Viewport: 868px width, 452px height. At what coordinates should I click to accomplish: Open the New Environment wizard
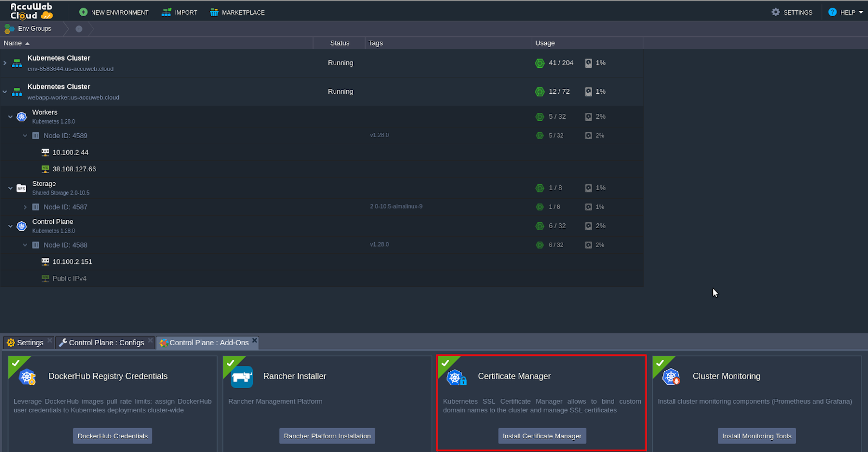click(114, 12)
